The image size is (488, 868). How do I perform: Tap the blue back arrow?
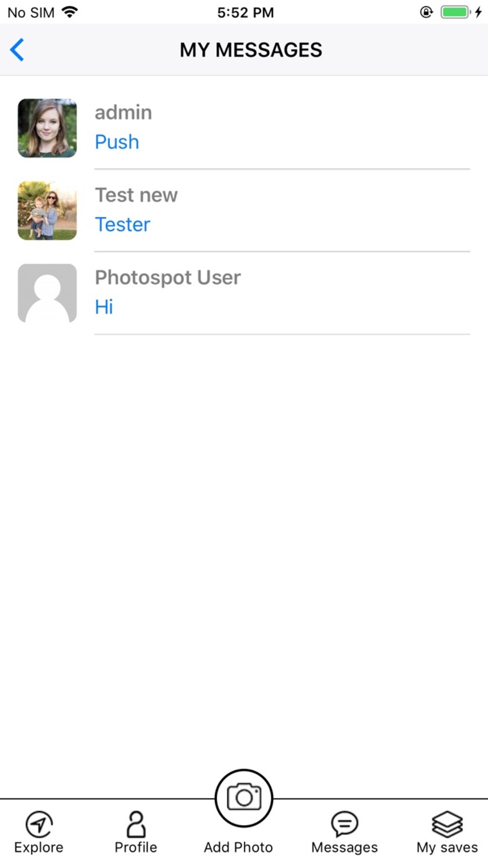[x=18, y=50]
